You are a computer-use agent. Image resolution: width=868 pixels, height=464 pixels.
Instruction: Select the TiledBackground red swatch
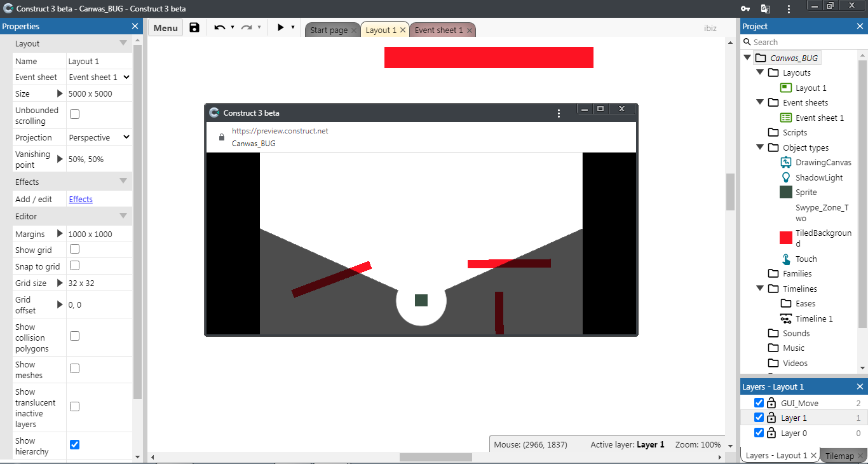786,238
